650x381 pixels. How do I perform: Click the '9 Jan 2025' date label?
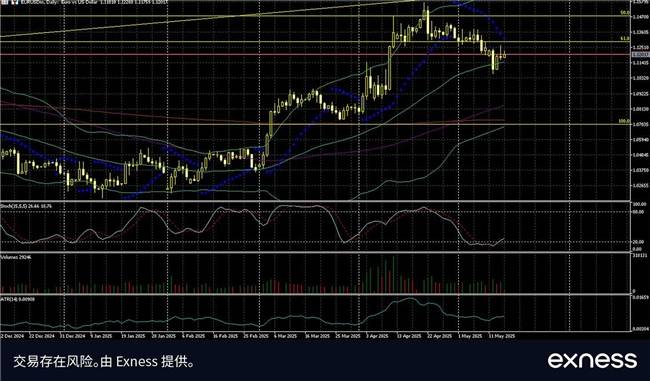point(102,336)
